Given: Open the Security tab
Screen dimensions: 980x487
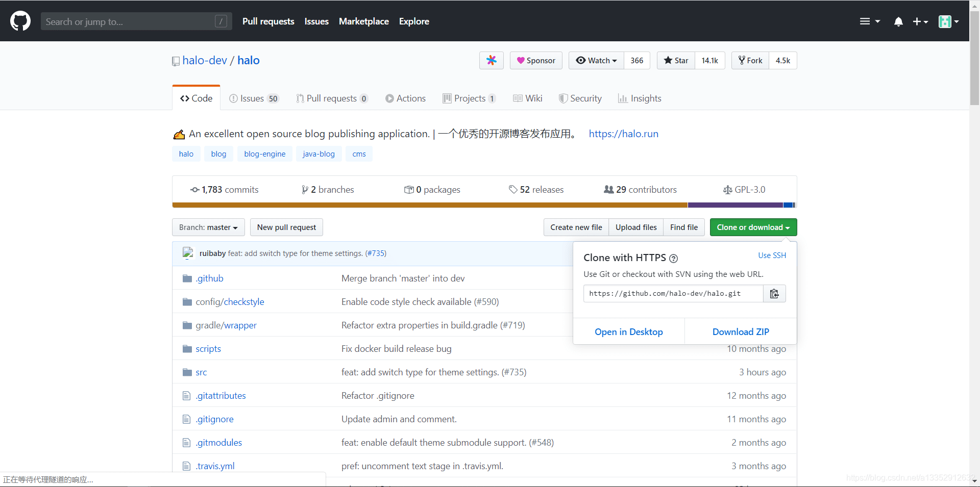Looking at the screenshot, I should [x=580, y=98].
